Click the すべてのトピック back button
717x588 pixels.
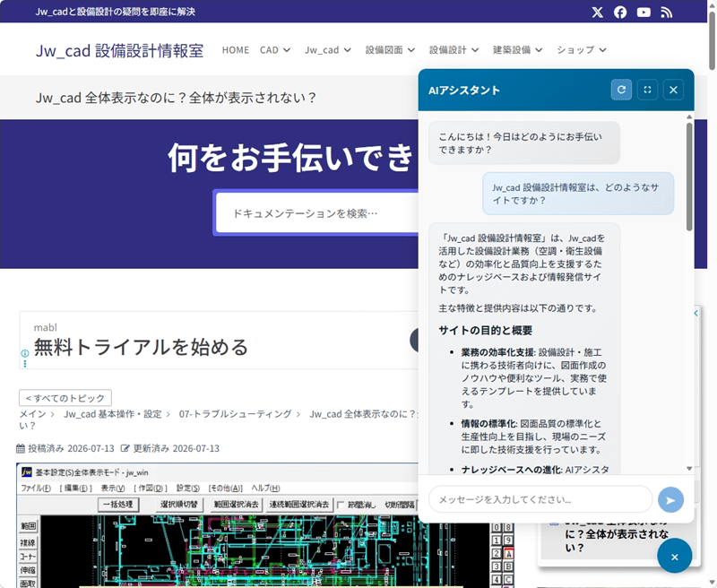(x=65, y=398)
